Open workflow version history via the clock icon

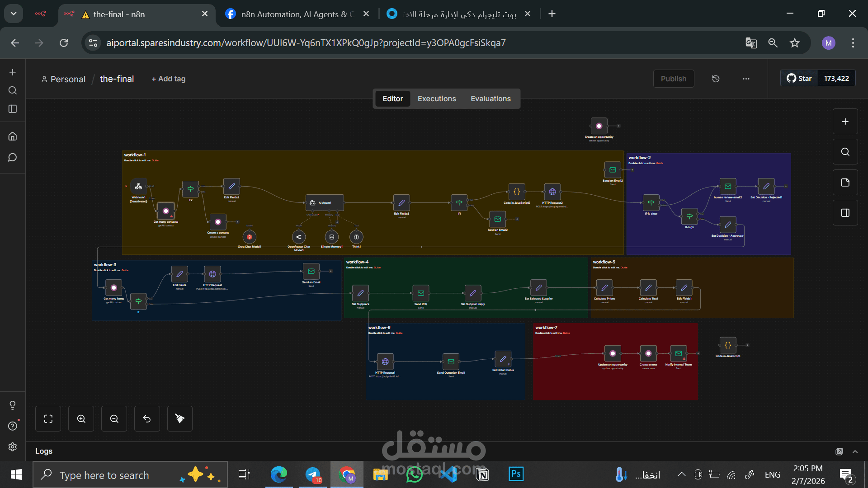click(x=715, y=79)
